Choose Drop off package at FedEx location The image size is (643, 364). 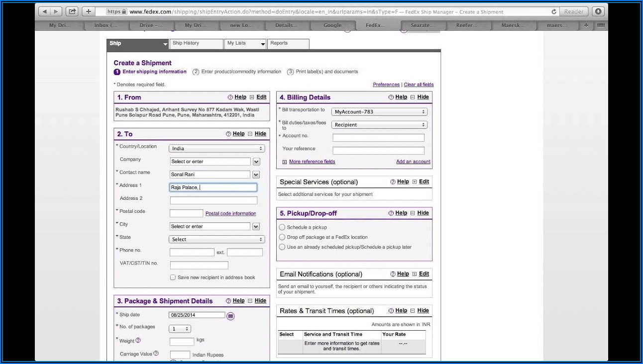click(282, 237)
